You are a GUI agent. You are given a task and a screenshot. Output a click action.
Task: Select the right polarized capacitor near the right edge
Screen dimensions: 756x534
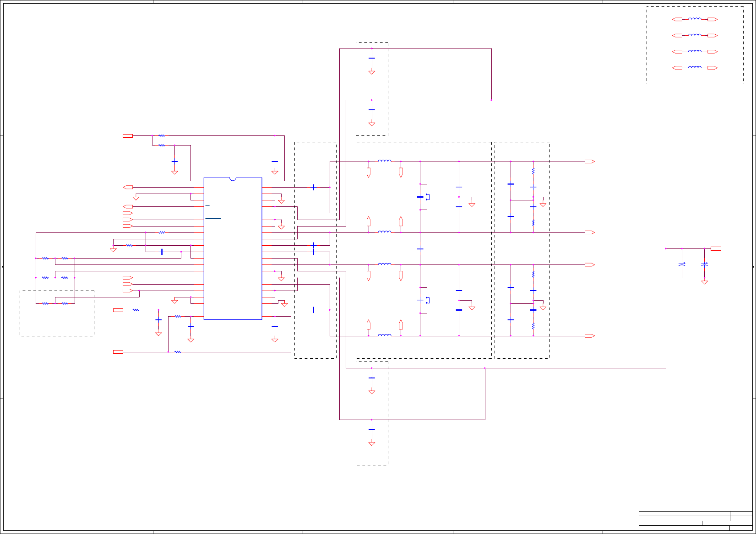[x=704, y=264]
